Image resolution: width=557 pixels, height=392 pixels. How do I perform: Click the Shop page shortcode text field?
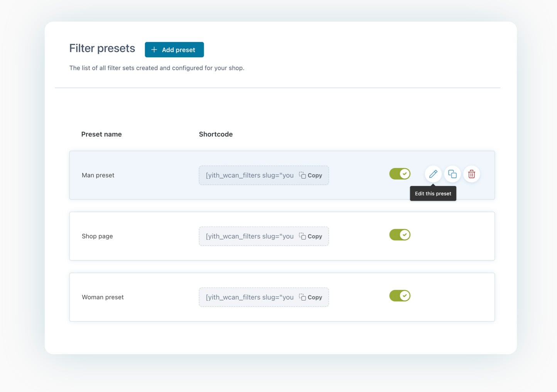249,236
